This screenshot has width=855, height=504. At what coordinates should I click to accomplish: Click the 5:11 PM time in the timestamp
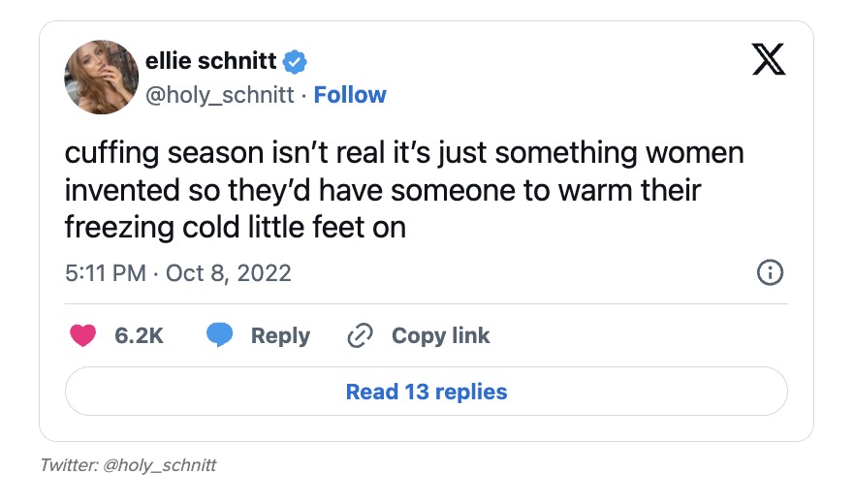click(105, 273)
